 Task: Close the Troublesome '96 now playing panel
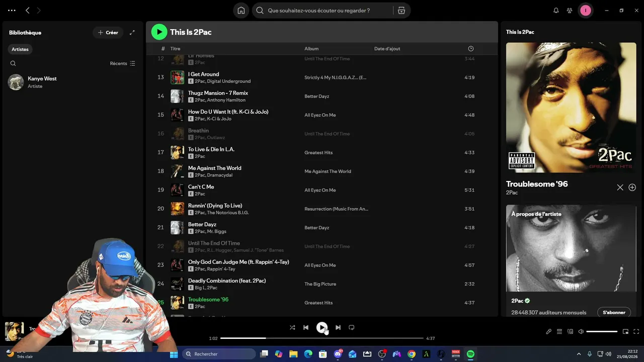(620, 187)
